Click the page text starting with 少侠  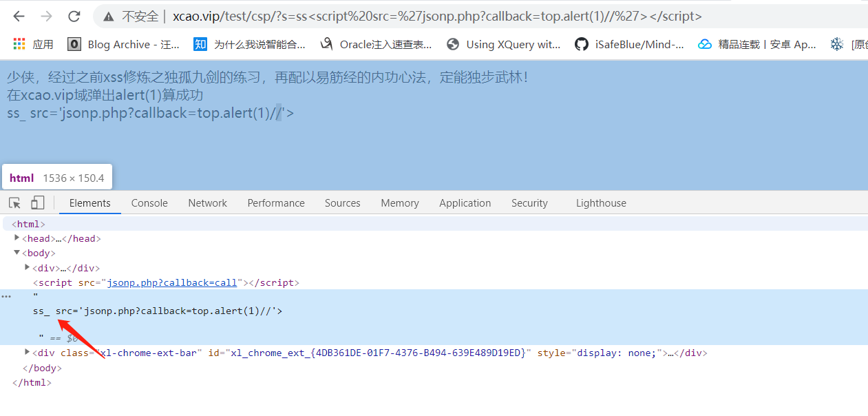tap(268, 77)
